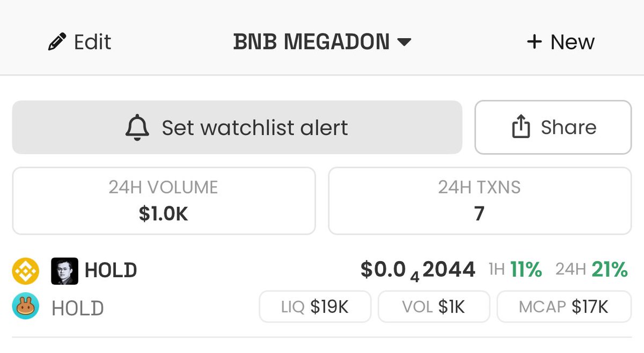Expand the BNB MEGADON watchlist dropdown arrow

(404, 42)
